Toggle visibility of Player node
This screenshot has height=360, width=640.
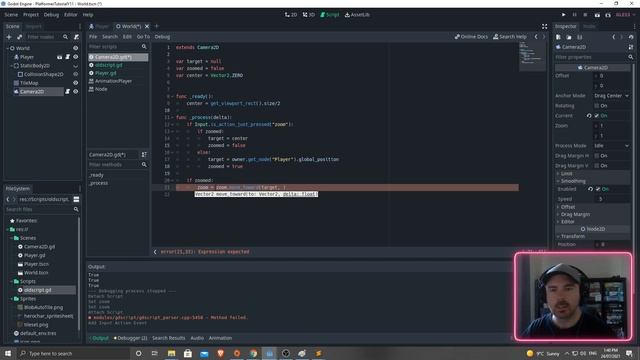(x=76, y=57)
